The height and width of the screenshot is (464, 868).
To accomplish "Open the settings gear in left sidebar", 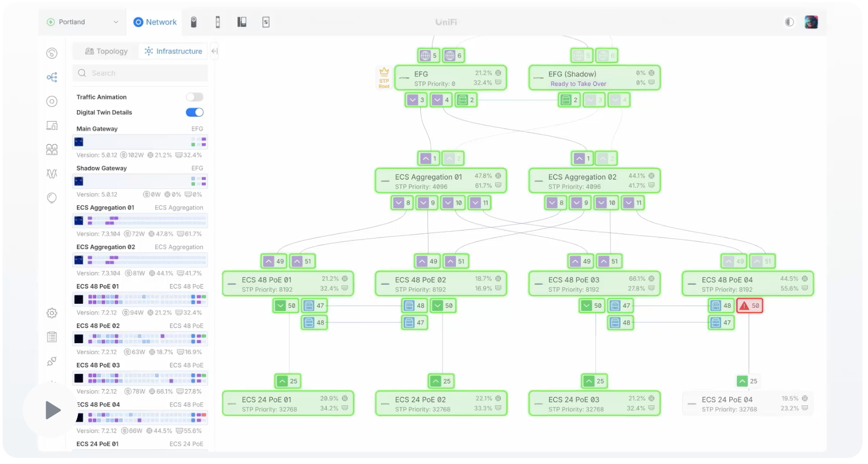I will tap(52, 313).
